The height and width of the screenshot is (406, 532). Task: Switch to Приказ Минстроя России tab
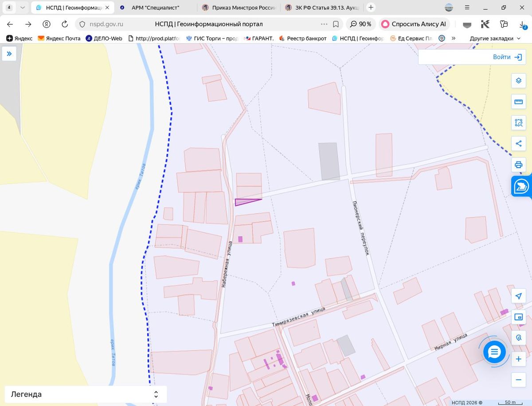[239, 8]
